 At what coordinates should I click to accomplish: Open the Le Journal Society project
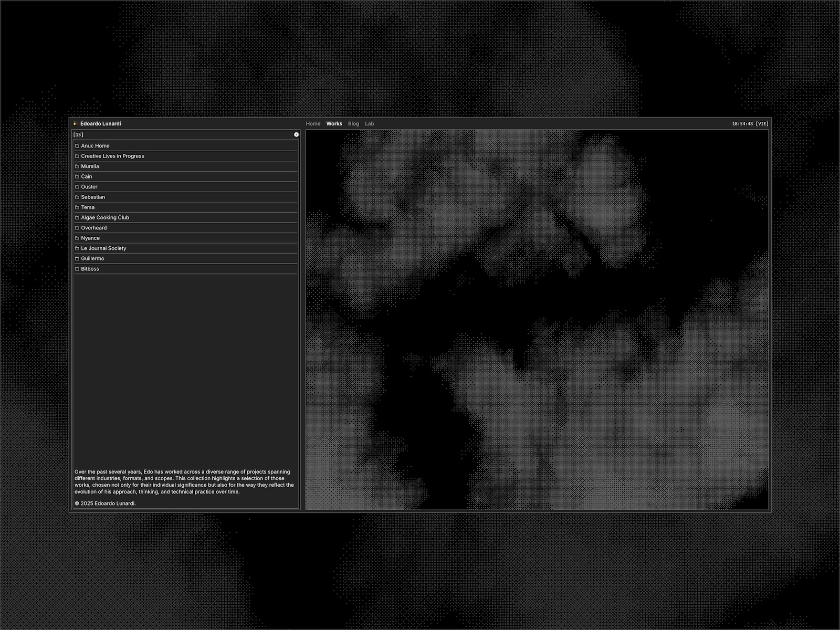(103, 248)
